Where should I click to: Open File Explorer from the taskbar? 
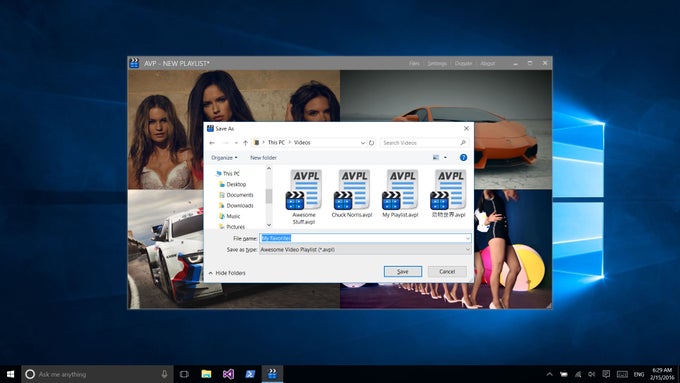tap(206, 374)
